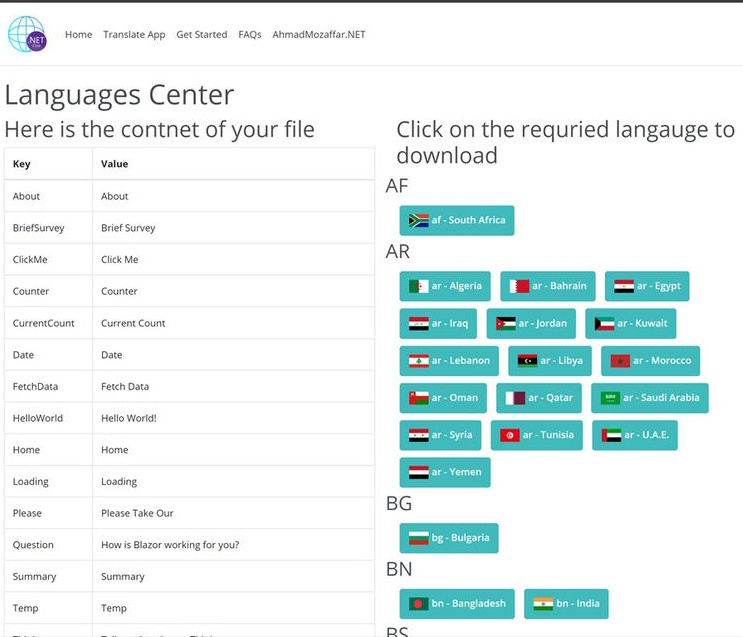Viewport: 743px width, 637px height.
Task: Click the .NET globe logo
Action: [27, 34]
